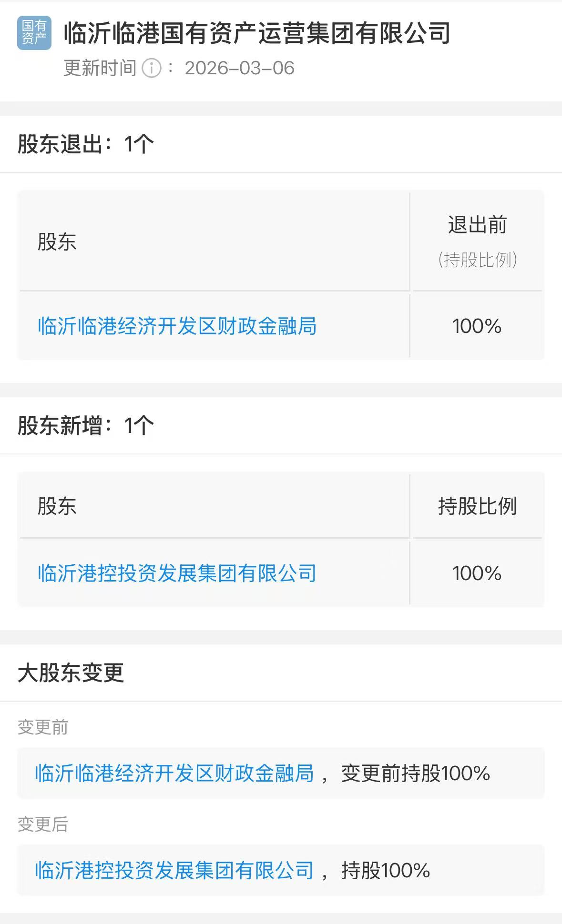Select the 股东新增：1个 section heading
The image size is (562, 924).
point(86,425)
